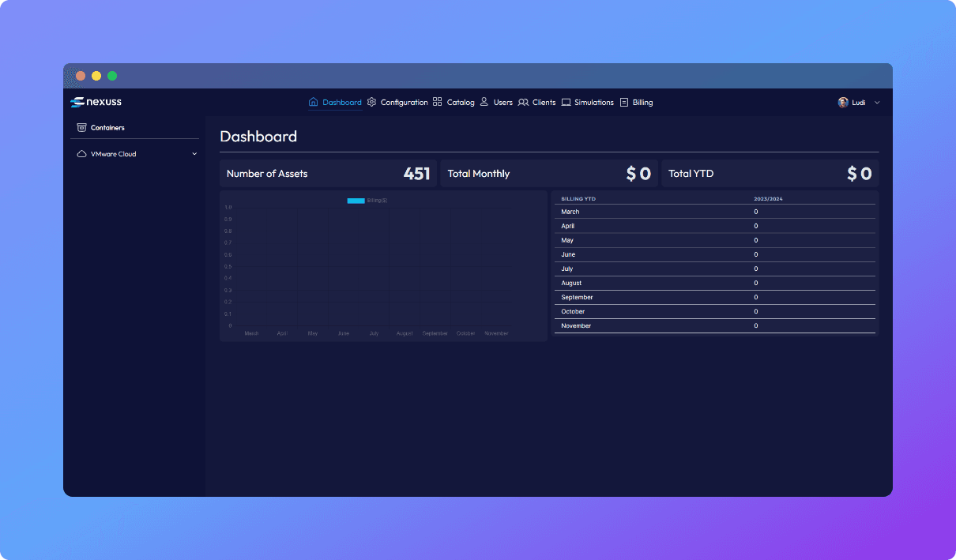Click the Containers box icon in sidebar
The width and height of the screenshot is (956, 560).
[81, 127]
